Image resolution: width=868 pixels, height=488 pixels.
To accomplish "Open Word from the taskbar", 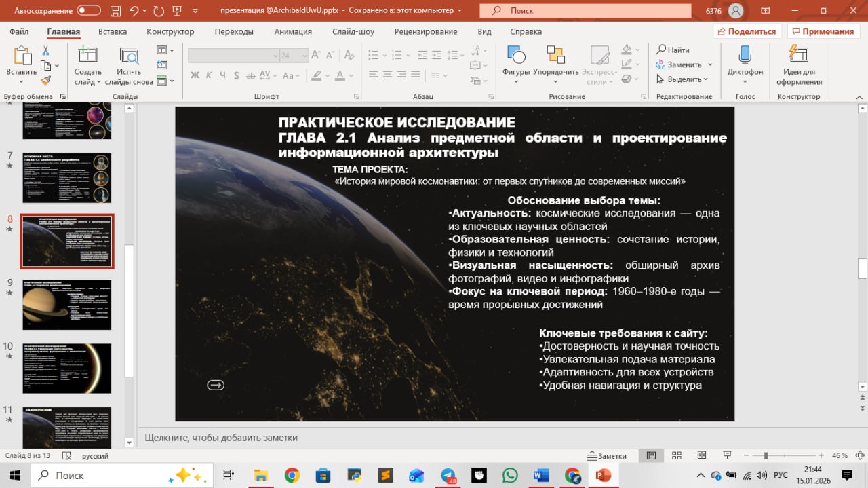I will point(541,475).
